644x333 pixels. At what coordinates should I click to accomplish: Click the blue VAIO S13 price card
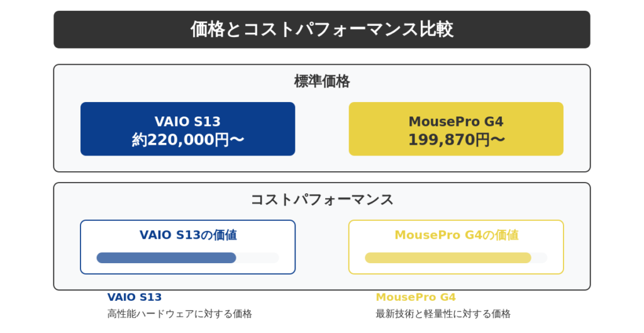(187, 129)
